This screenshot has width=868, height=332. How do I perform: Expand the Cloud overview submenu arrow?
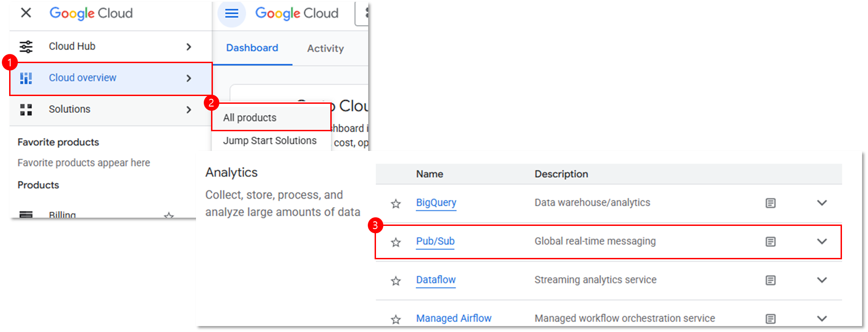(189, 78)
